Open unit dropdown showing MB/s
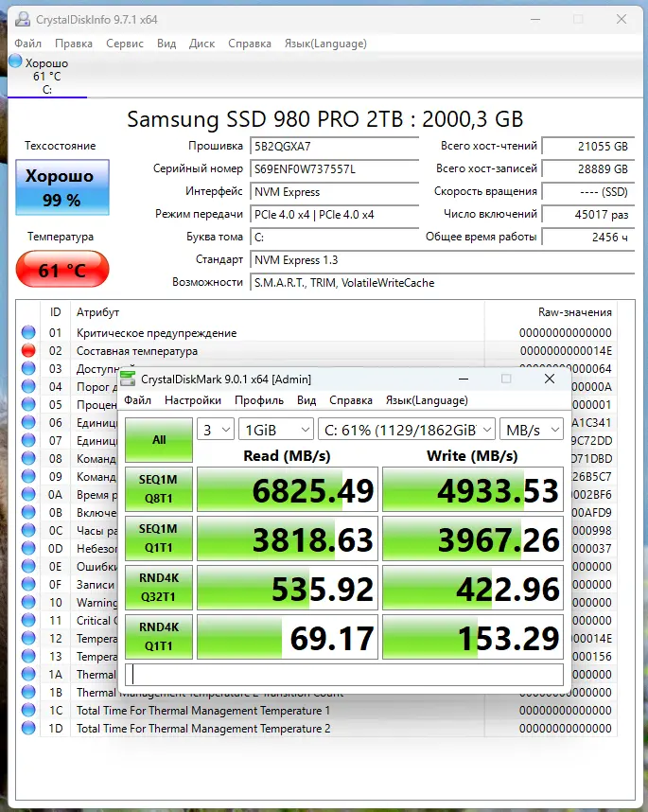 click(x=532, y=430)
